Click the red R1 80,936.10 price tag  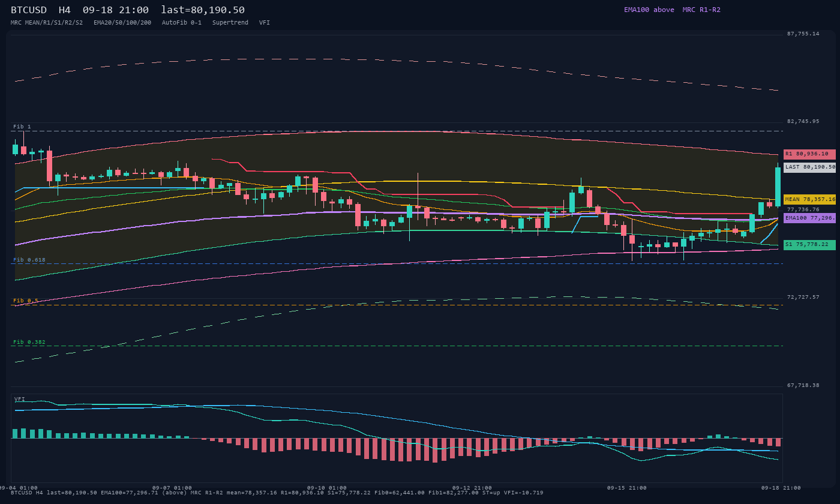coord(809,154)
